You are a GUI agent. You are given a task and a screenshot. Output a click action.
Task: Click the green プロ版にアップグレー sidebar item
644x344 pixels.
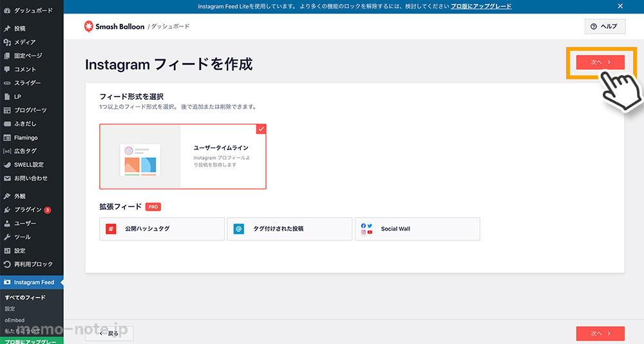point(32,341)
